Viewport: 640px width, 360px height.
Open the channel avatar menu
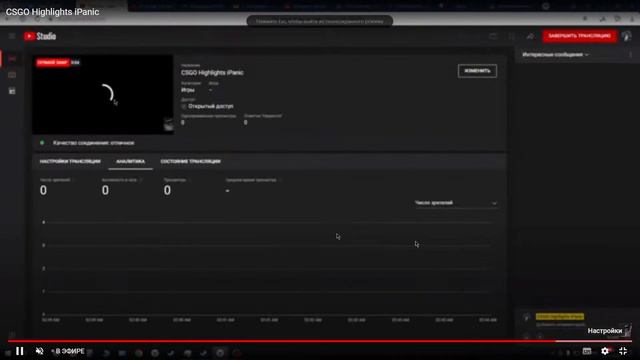(627, 36)
